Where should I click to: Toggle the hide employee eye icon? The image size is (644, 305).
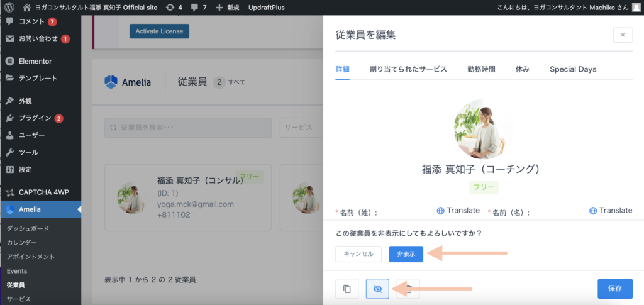pyautogui.click(x=377, y=289)
